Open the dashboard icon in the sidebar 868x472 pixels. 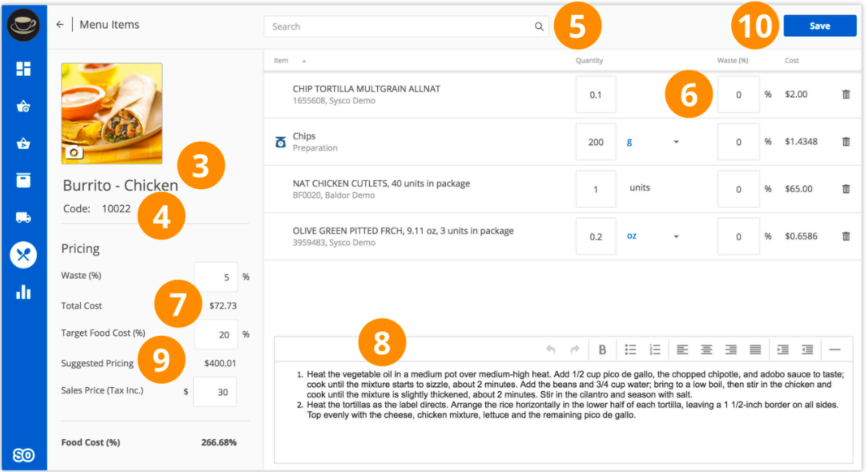23,69
